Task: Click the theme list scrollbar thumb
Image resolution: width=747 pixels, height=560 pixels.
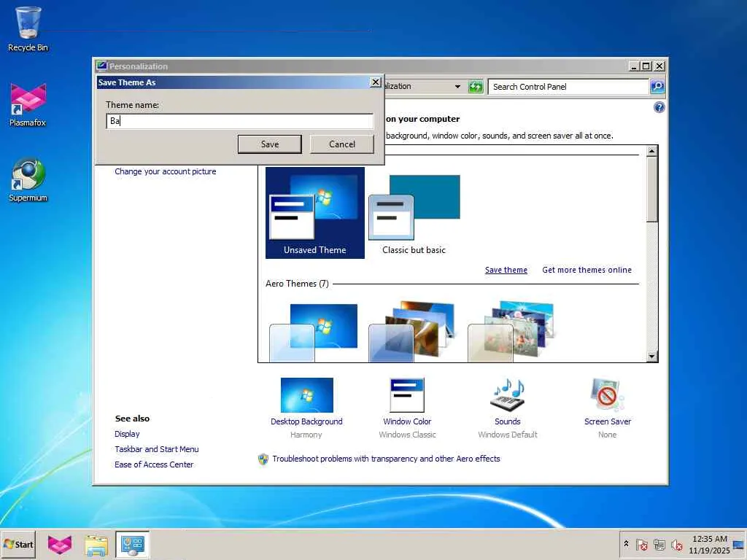Action: 651,190
